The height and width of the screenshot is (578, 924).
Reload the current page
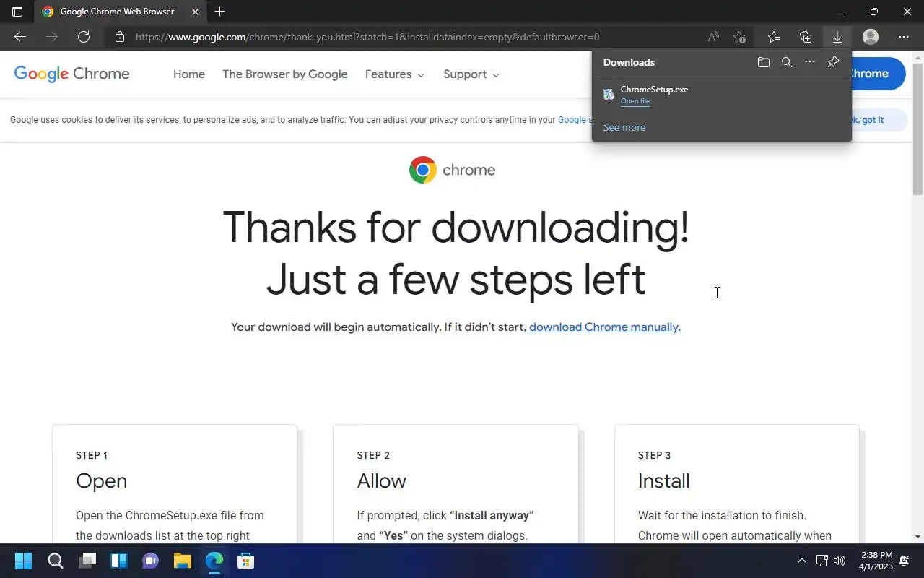pyautogui.click(x=84, y=37)
